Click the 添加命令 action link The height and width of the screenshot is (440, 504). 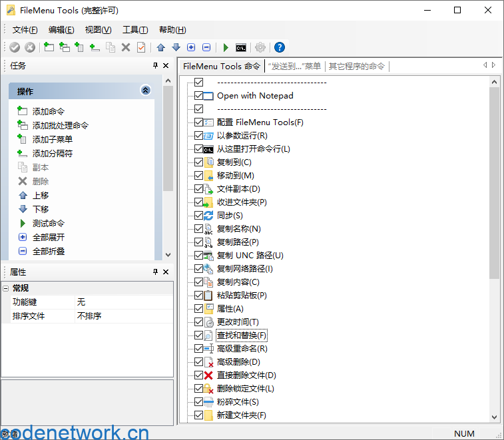[49, 111]
